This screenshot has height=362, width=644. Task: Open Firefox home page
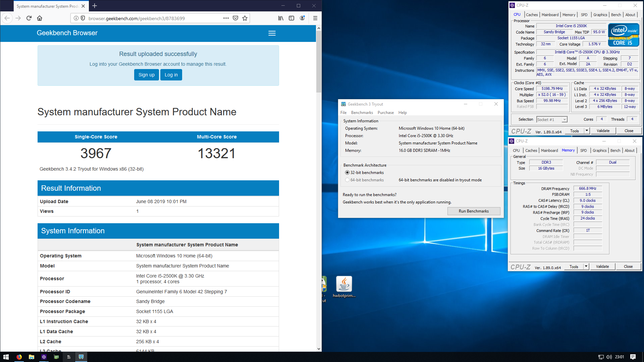coord(40,18)
